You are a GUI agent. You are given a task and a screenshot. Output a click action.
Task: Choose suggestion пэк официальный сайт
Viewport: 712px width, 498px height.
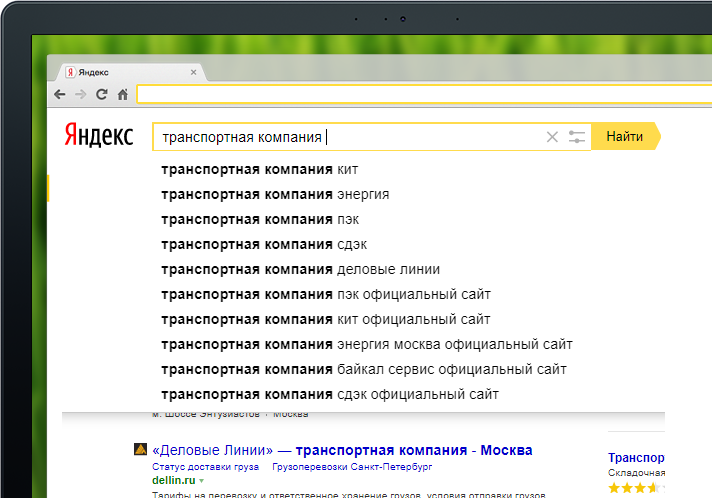pyautogui.click(x=326, y=295)
